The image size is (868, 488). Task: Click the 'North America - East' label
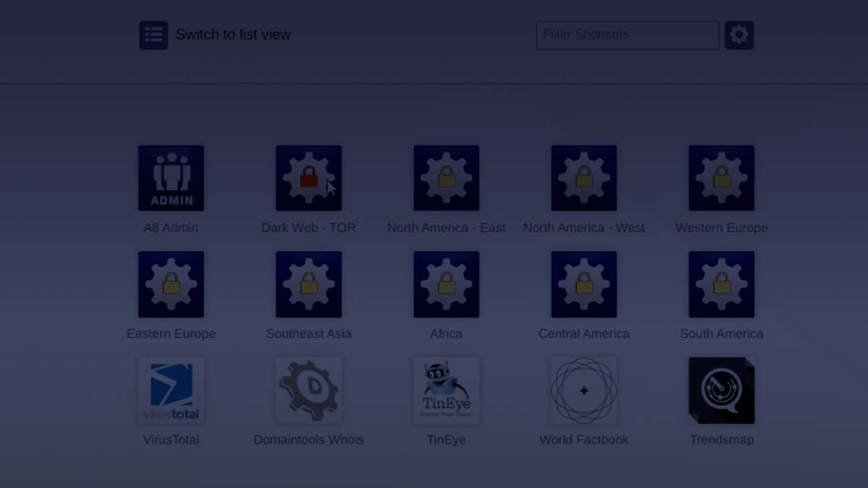446,228
